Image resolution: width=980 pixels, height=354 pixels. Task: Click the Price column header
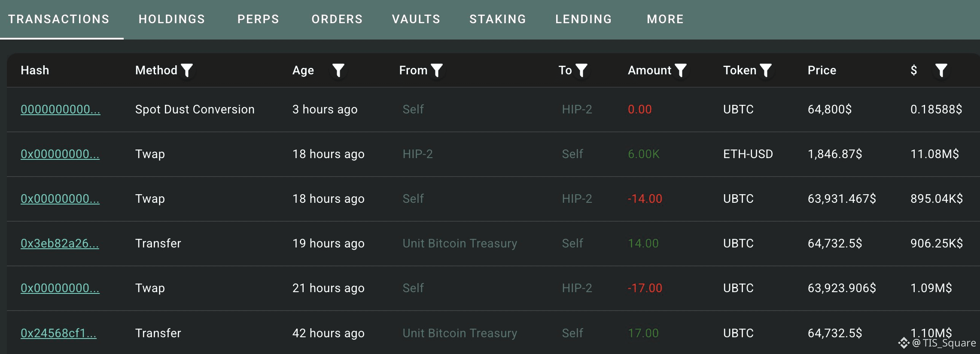[822, 70]
